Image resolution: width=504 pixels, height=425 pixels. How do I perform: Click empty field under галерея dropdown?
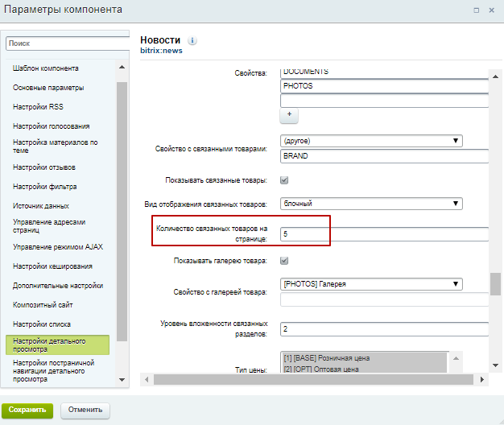(x=384, y=299)
